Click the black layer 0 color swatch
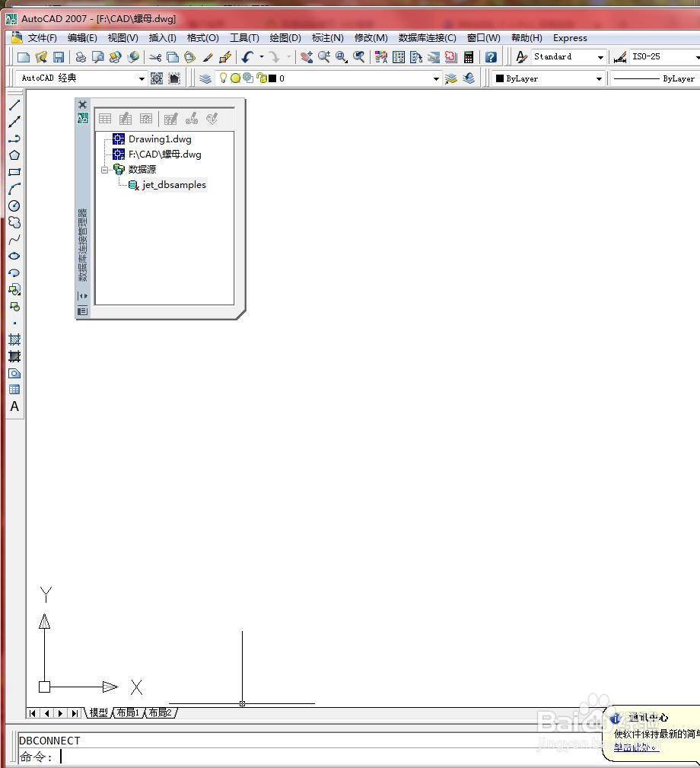Screen dimensions: 700x768 coord(272,78)
